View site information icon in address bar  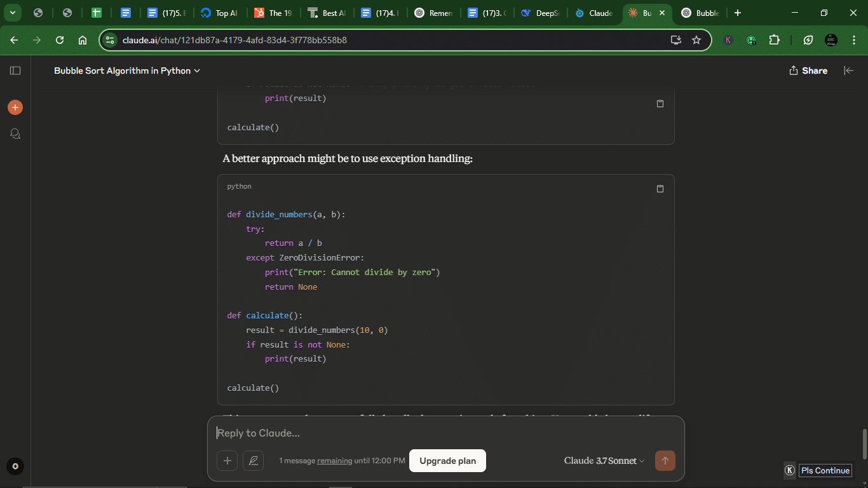click(111, 40)
